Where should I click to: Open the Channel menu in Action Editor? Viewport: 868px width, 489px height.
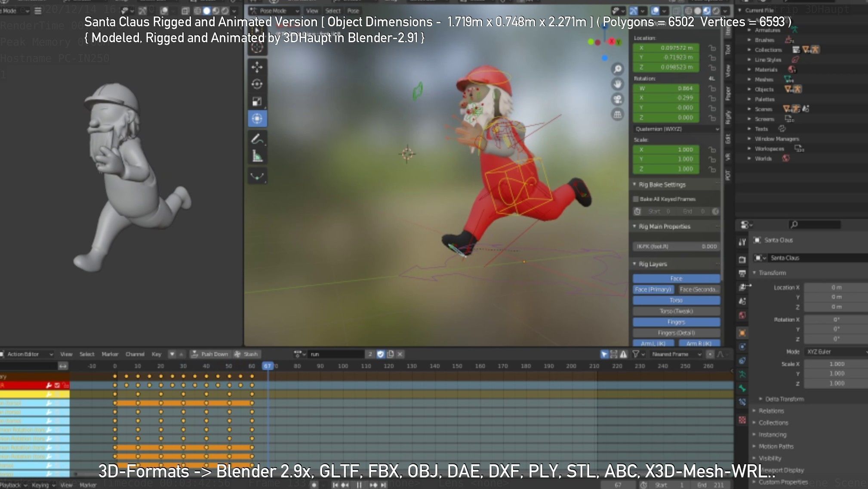click(x=135, y=354)
